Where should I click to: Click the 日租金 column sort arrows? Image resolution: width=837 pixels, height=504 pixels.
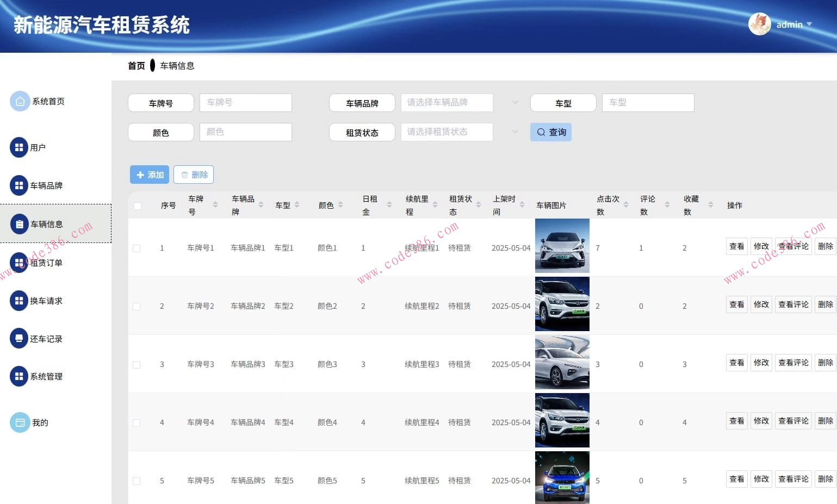tap(388, 205)
